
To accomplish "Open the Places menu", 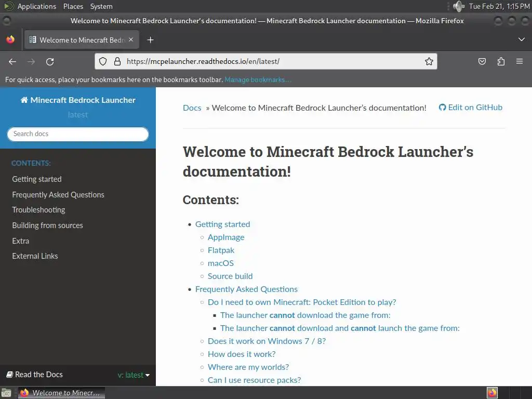I will [x=73, y=6].
